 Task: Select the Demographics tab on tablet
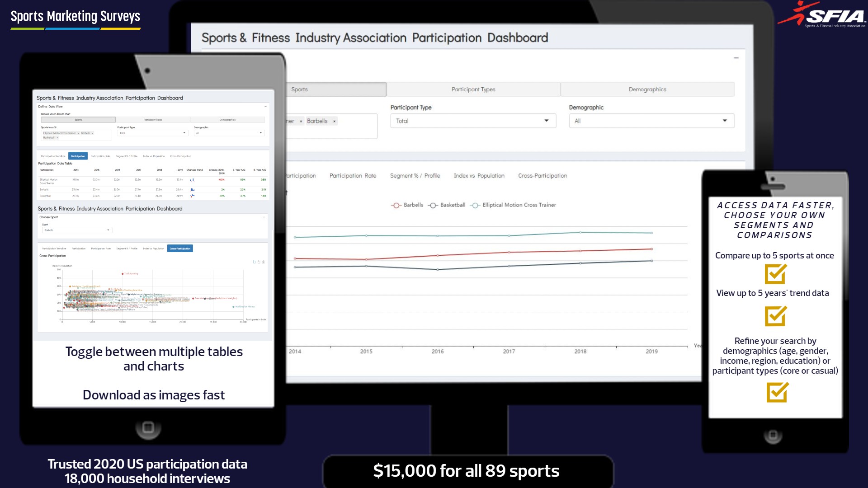[x=227, y=120]
